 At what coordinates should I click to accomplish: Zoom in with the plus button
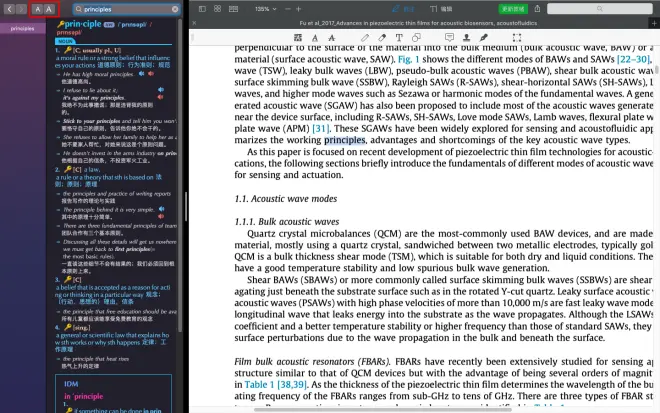[x=298, y=9]
